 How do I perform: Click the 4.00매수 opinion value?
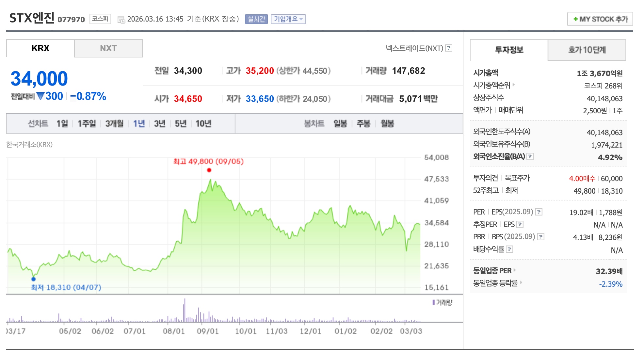pyautogui.click(x=582, y=179)
